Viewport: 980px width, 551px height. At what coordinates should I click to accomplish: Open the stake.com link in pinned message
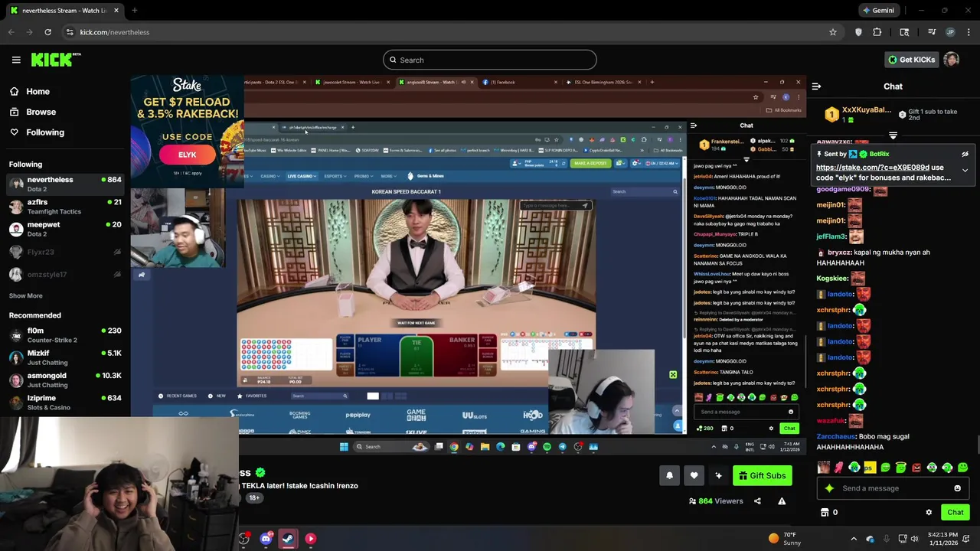click(873, 168)
